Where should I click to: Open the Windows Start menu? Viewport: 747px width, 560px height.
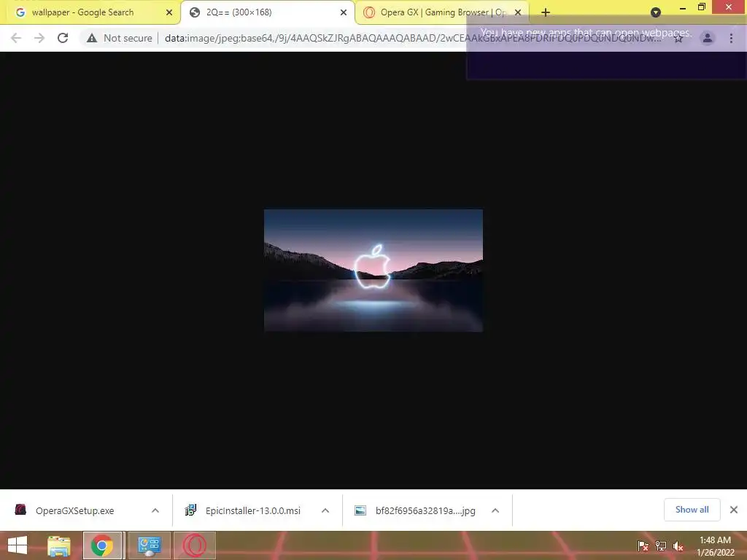18,545
